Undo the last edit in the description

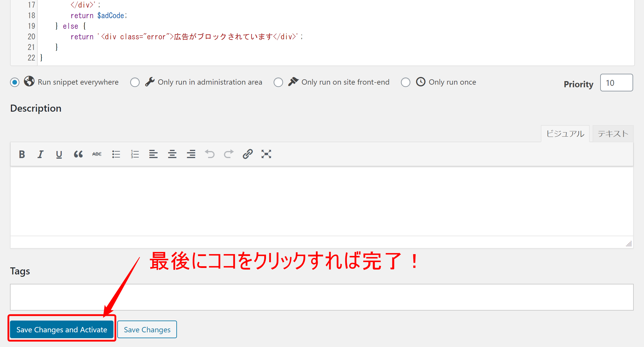click(x=210, y=154)
